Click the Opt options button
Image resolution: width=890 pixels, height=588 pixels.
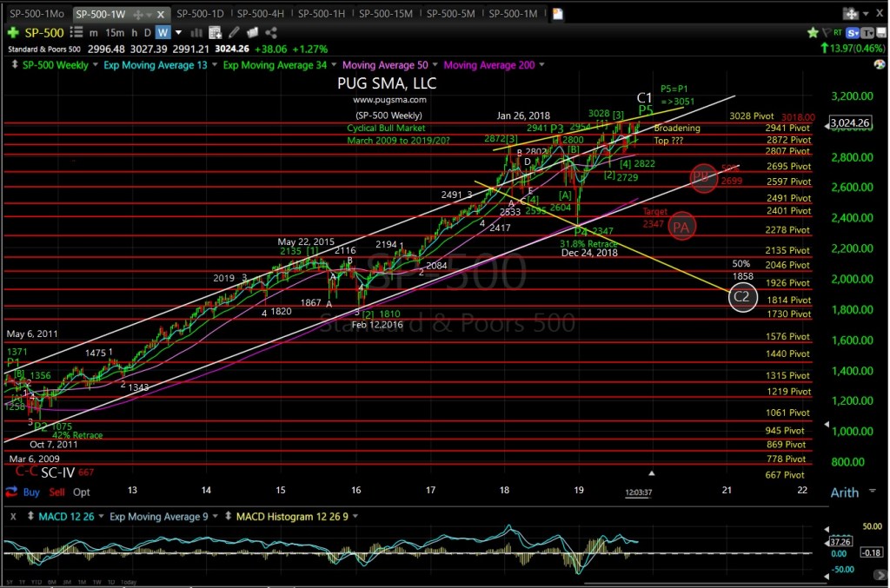[x=81, y=492]
